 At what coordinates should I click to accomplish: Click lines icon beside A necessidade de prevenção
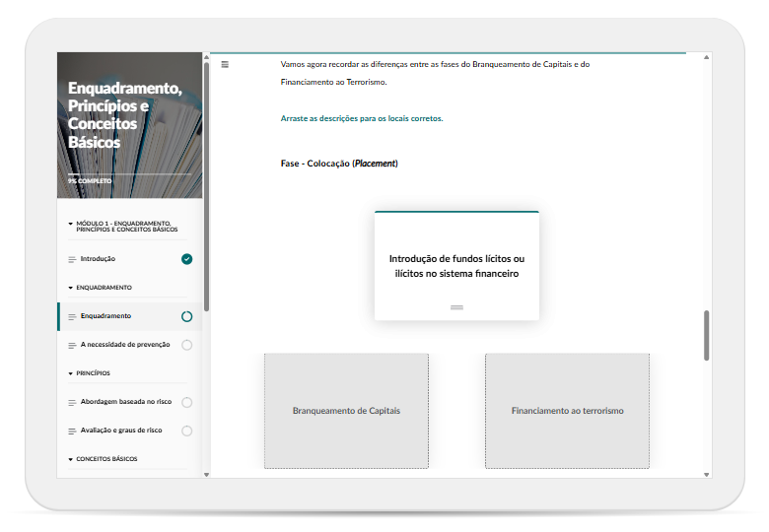[x=72, y=346]
